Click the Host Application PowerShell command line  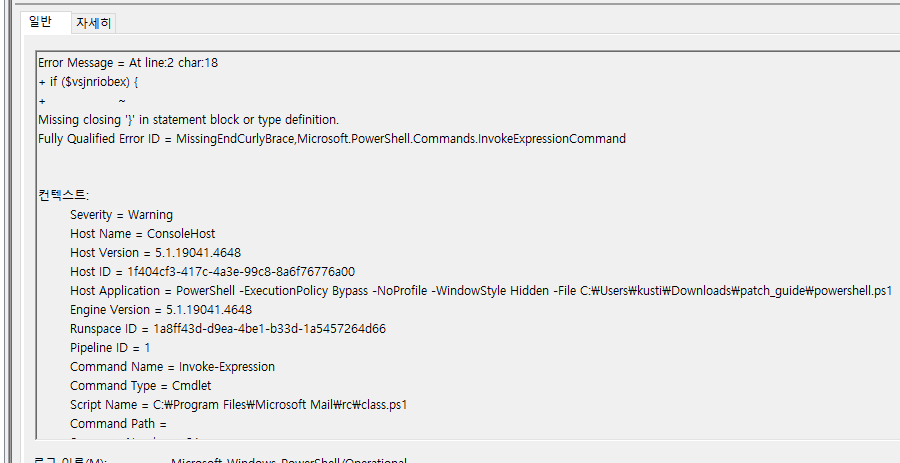click(x=481, y=291)
